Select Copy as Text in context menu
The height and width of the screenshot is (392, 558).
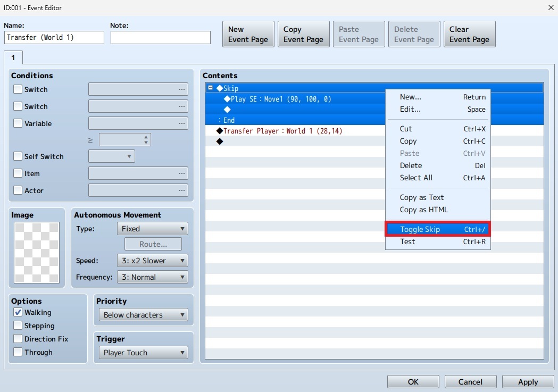tap(422, 197)
